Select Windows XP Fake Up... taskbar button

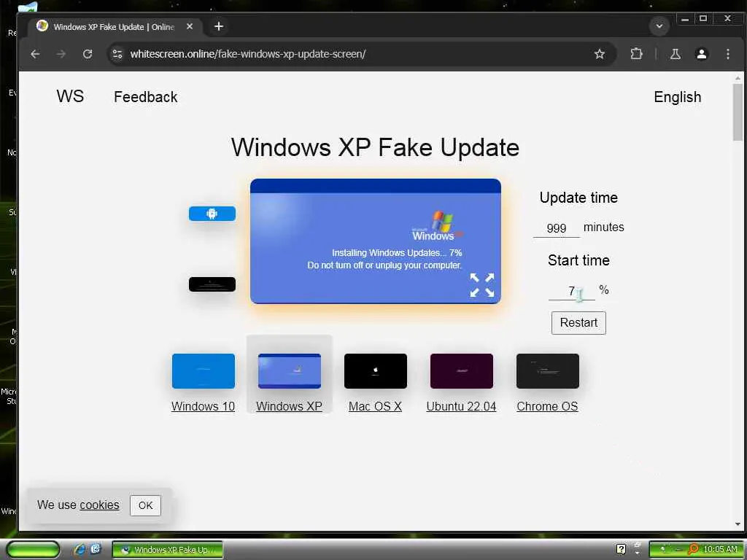point(167,550)
